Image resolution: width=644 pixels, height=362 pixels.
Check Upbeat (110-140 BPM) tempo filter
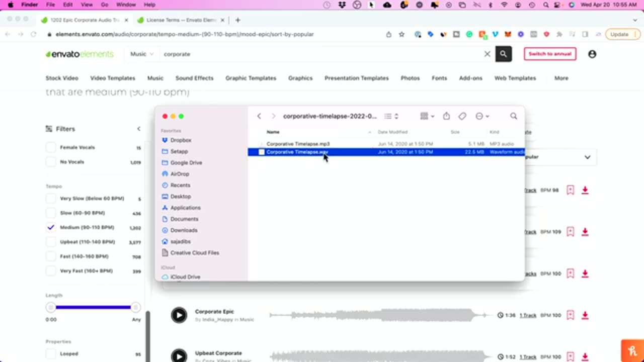[51, 242]
